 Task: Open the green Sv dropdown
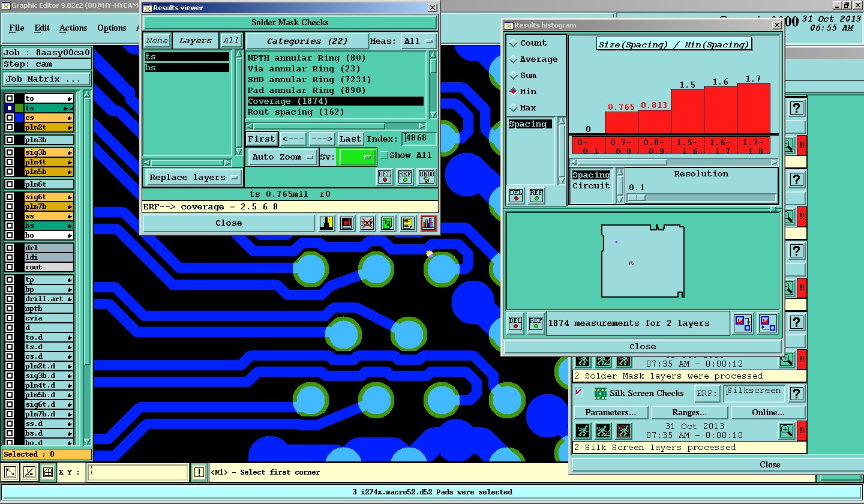click(x=358, y=157)
